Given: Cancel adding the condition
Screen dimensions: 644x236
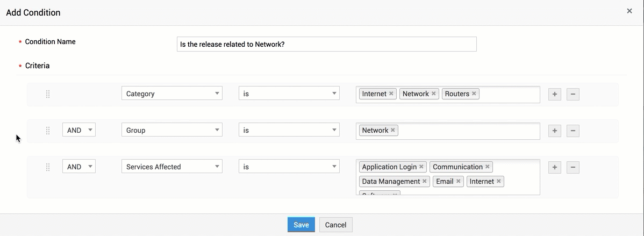Looking at the screenshot, I should point(335,225).
